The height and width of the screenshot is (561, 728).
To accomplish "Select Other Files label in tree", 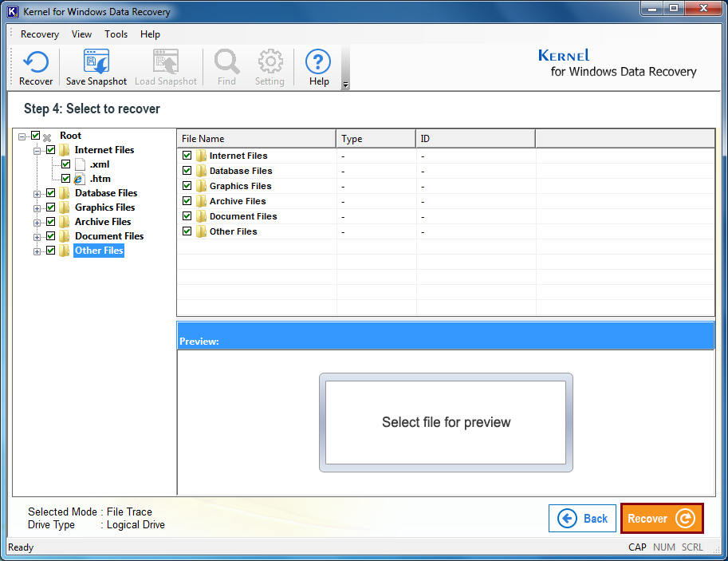I will point(99,251).
